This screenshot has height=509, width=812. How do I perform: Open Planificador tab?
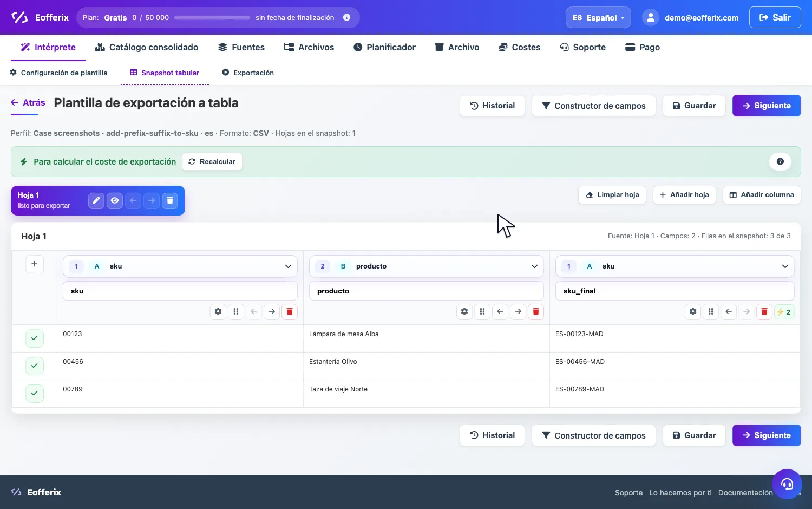click(384, 47)
